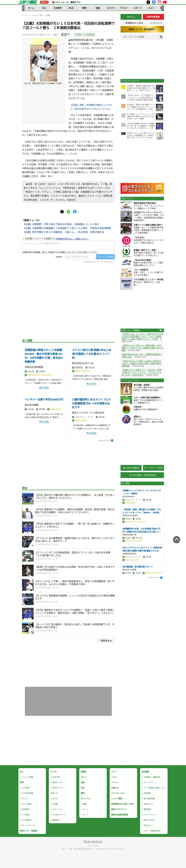Click the comment text area
The width and height of the screenshot is (186, 868).
click(68, 245)
